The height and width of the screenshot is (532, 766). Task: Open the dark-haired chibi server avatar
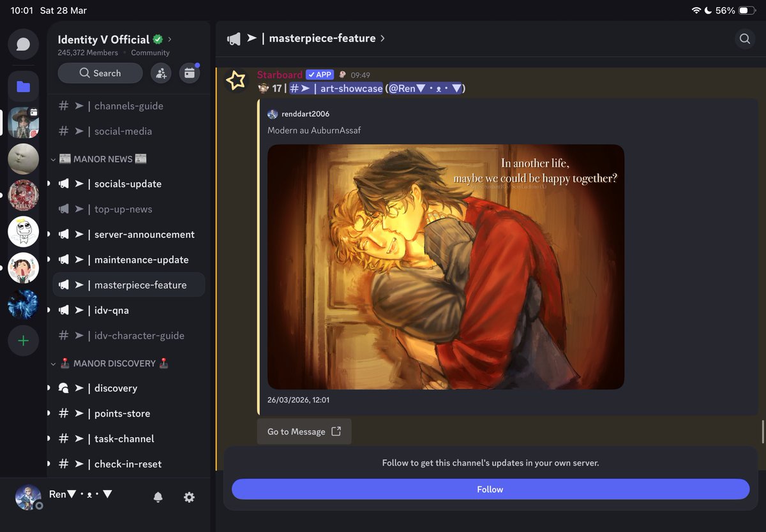24,268
